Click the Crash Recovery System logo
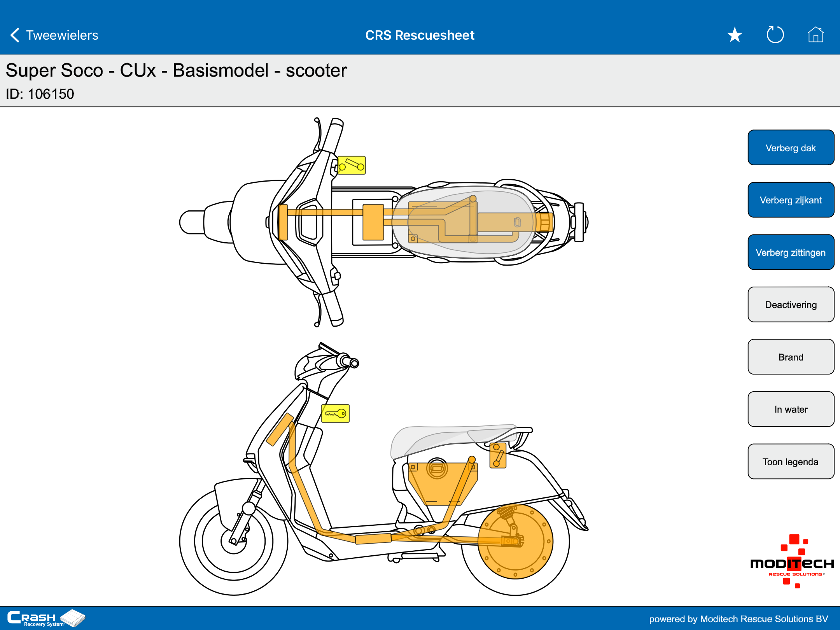840x630 pixels. point(46,618)
